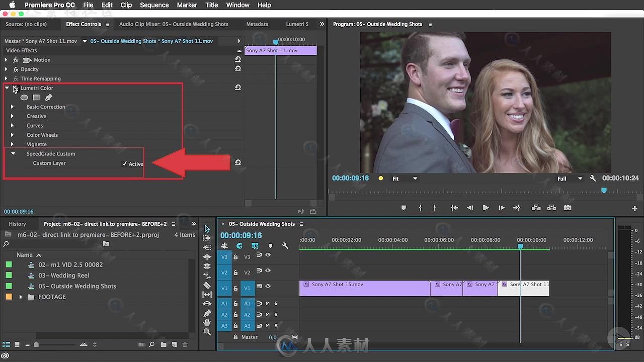644x362 pixels.
Task: Open 03- Wedding Reel sequence
Action: point(63,276)
